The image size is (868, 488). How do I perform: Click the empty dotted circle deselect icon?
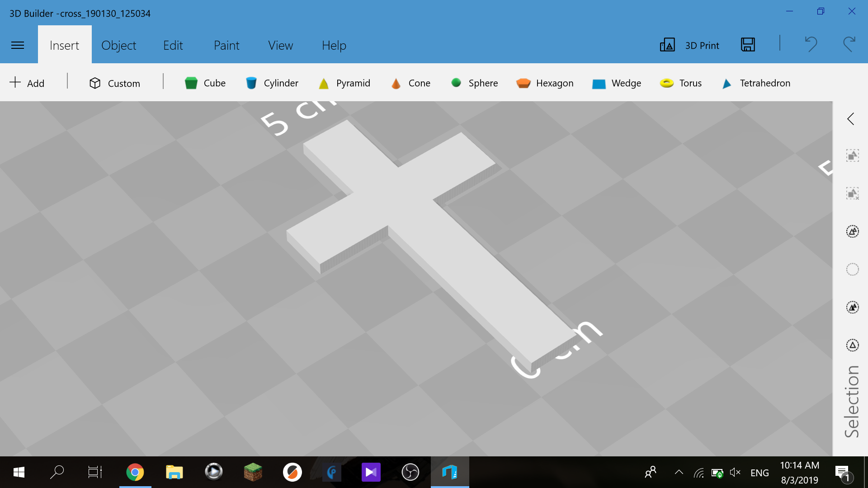coord(852,269)
